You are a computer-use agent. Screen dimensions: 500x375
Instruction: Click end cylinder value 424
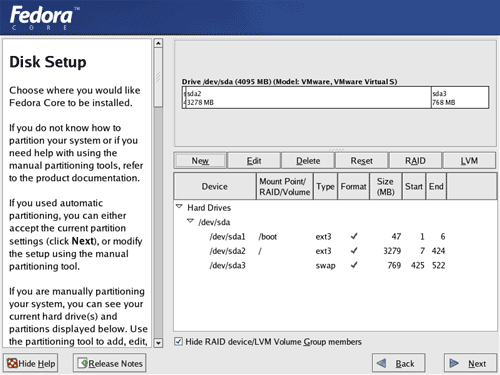point(439,251)
